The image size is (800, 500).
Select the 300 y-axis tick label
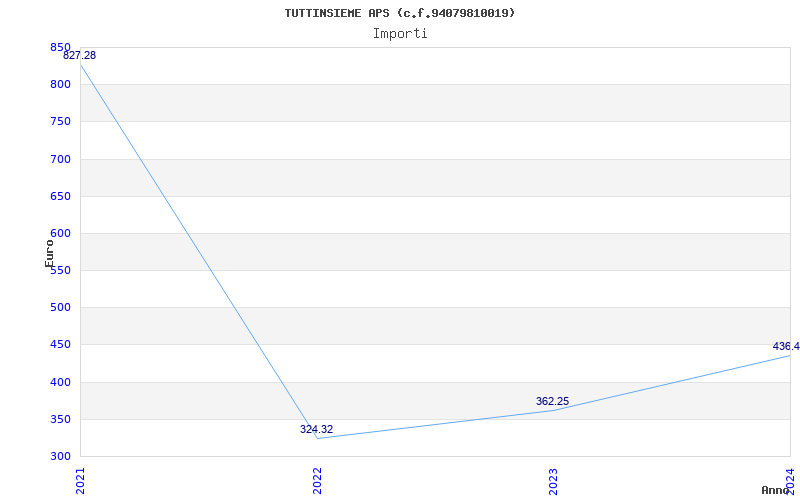click(x=60, y=457)
